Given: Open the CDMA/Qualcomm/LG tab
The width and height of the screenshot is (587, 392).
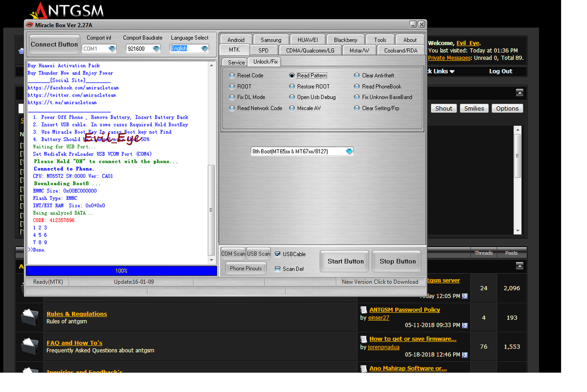Looking at the screenshot, I should [x=310, y=50].
